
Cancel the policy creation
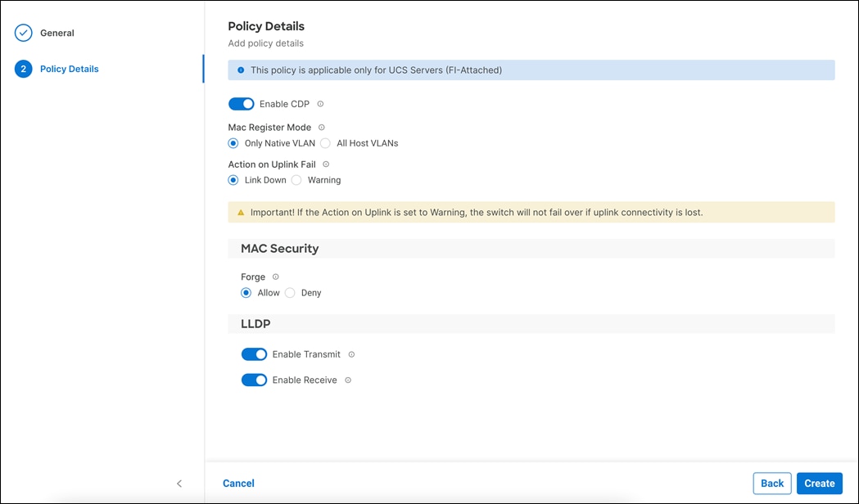point(238,483)
